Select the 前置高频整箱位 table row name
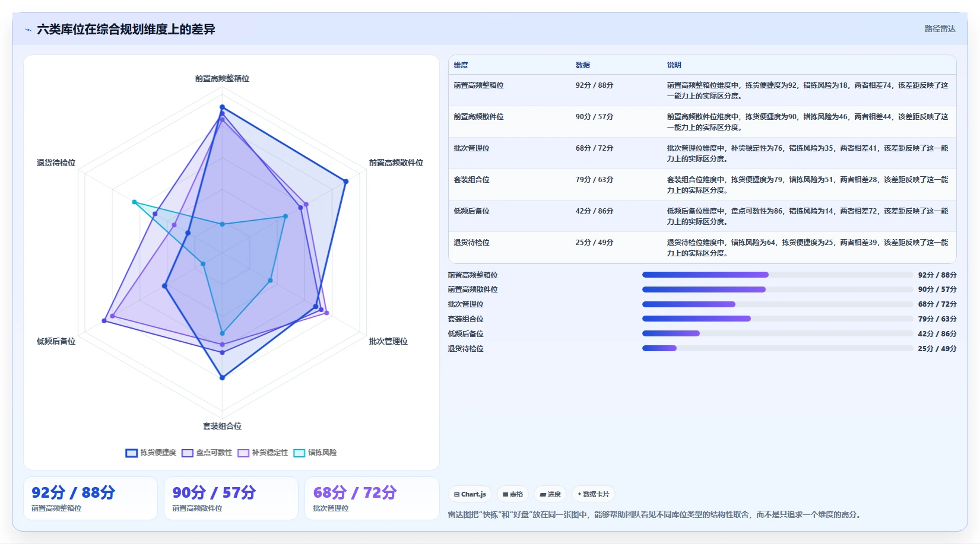The width and height of the screenshot is (980, 544). [478, 85]
